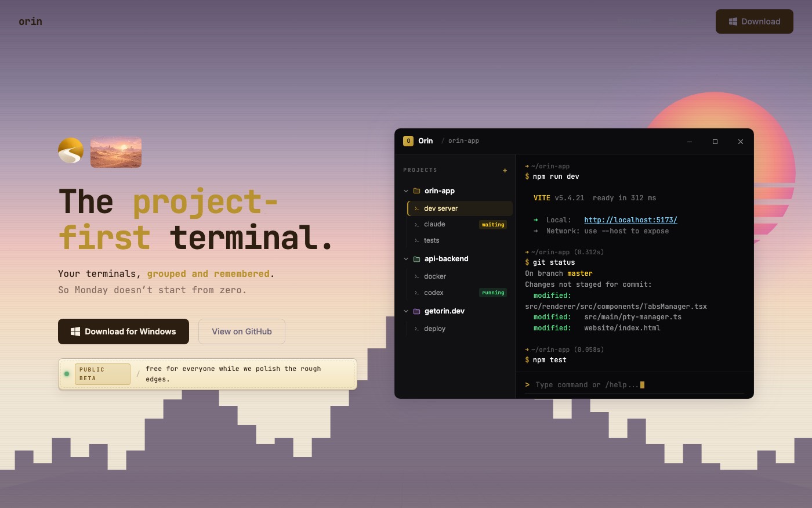Collapse the getorin.dev project chevron
The height and width of the screenshot is (508, 812).
pyautogui.click(x=406, y=311)
